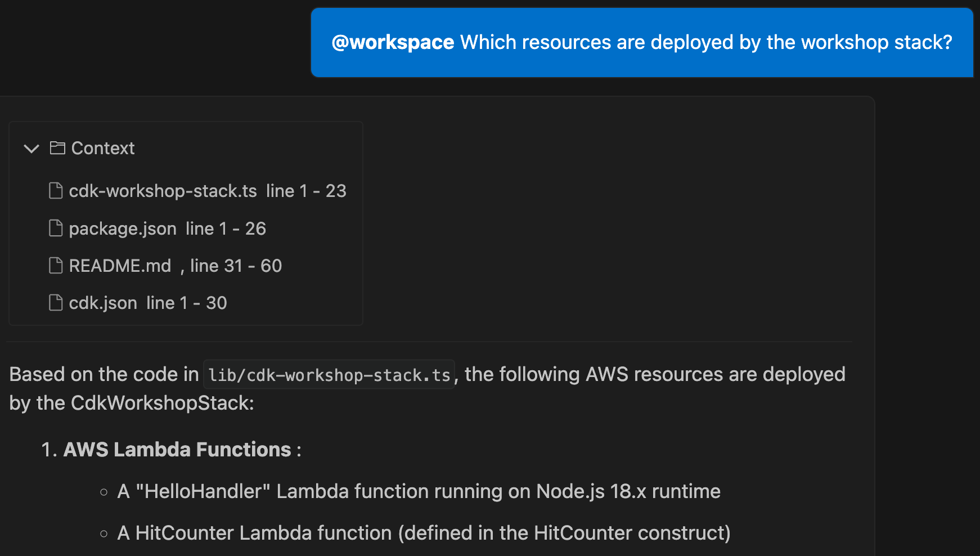
Task: Click the HitCounter Lambda bullet point
Action: coord(423,532)
